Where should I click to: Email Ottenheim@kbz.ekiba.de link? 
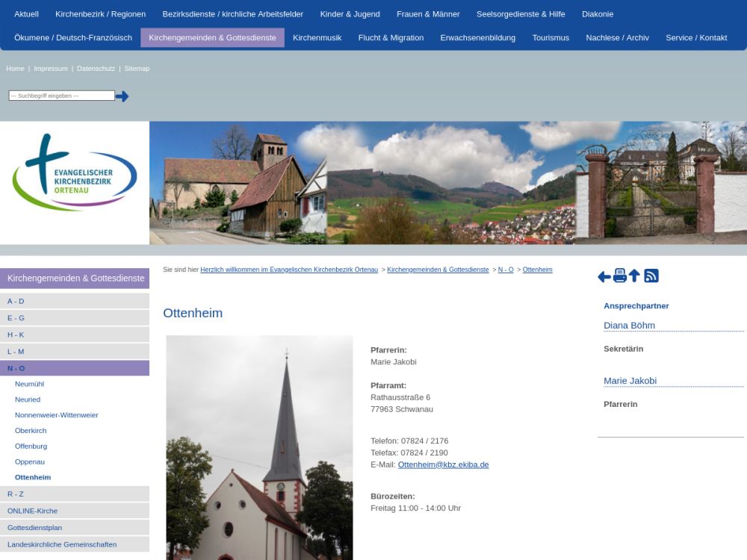tap(443, 464)
